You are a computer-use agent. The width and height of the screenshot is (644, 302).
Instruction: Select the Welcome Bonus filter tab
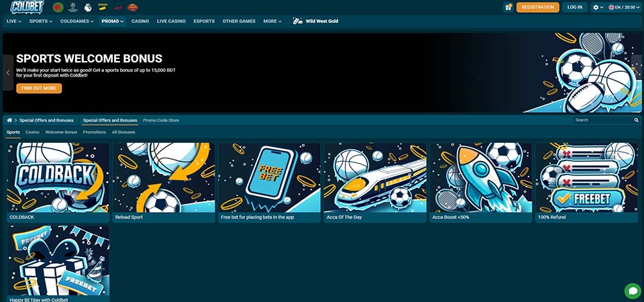coord(61,132)
